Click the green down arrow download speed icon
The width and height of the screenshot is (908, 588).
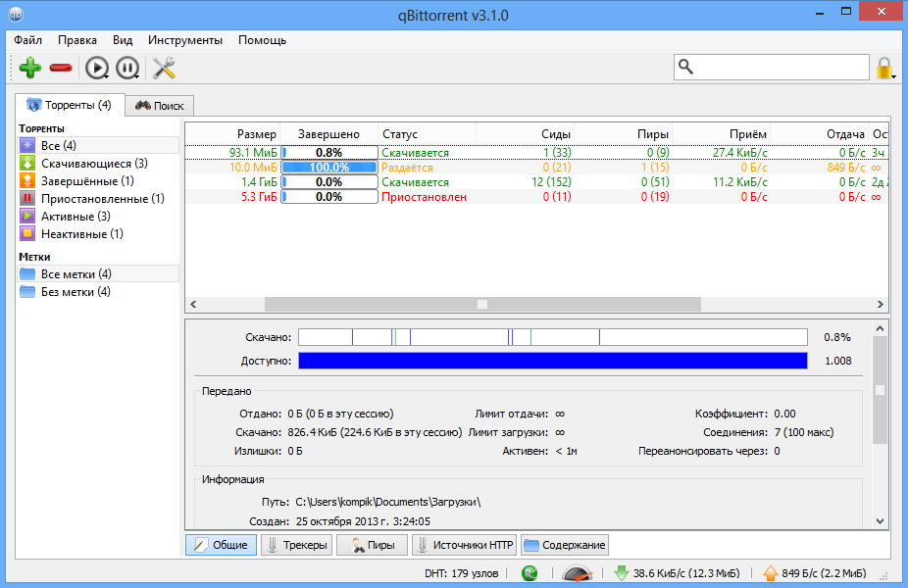tap(622, 573)
